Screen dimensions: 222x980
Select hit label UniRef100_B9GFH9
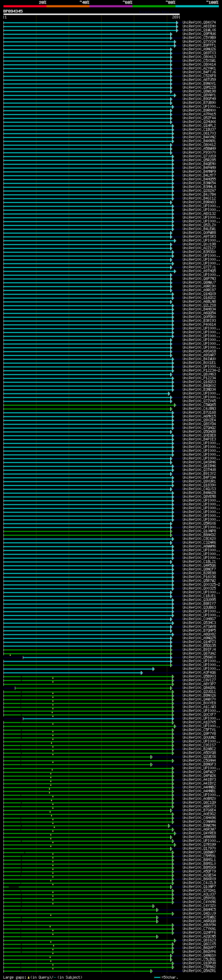pos(199,99)
